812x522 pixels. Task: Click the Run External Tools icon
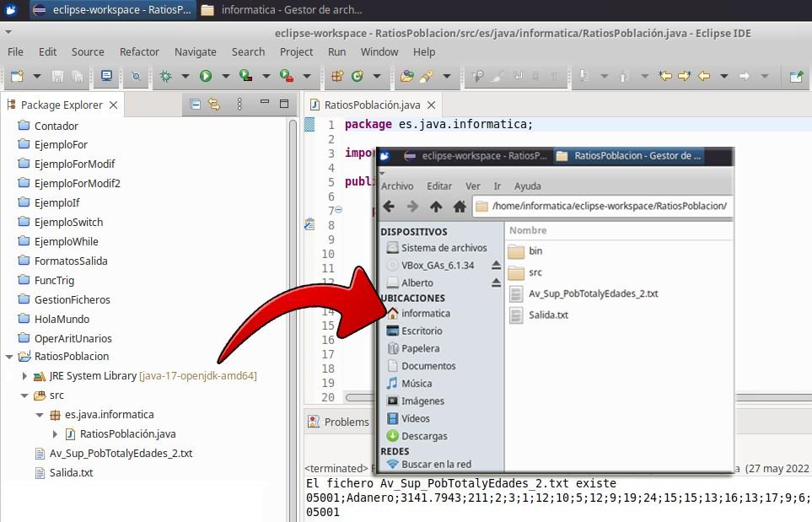click(287, 76)
